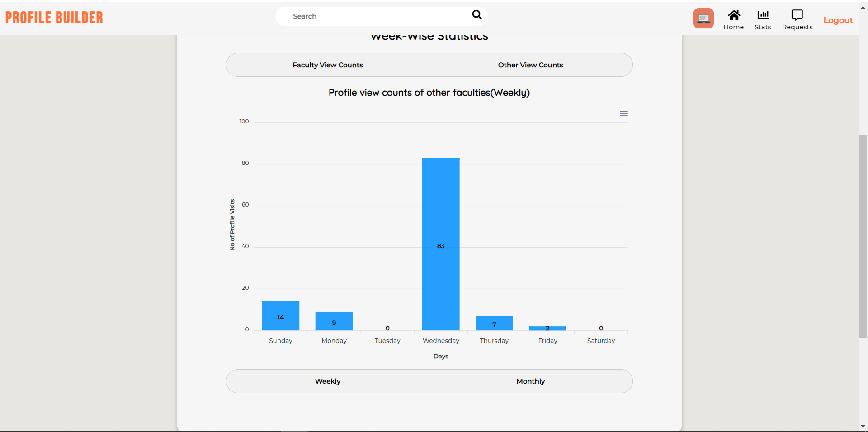Open the chart export hamburger menu
The height and width of the screenshot is (432, 868).
point(624,113)
